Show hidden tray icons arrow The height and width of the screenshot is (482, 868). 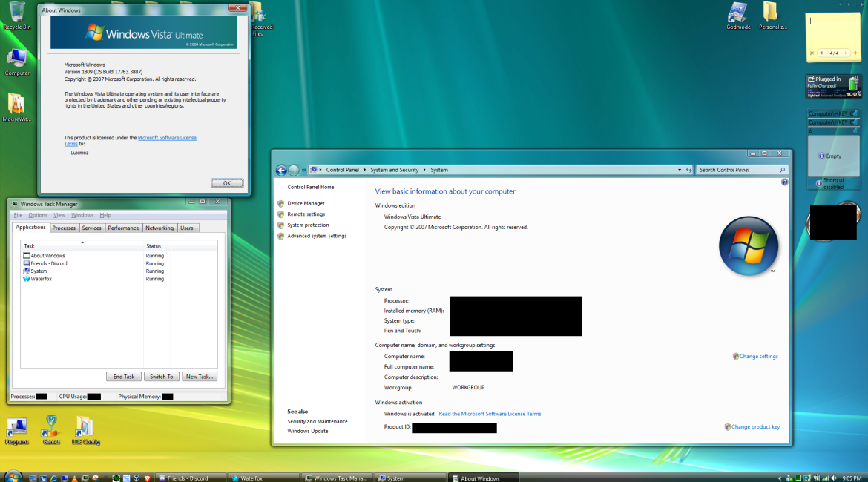click(780, 478)
